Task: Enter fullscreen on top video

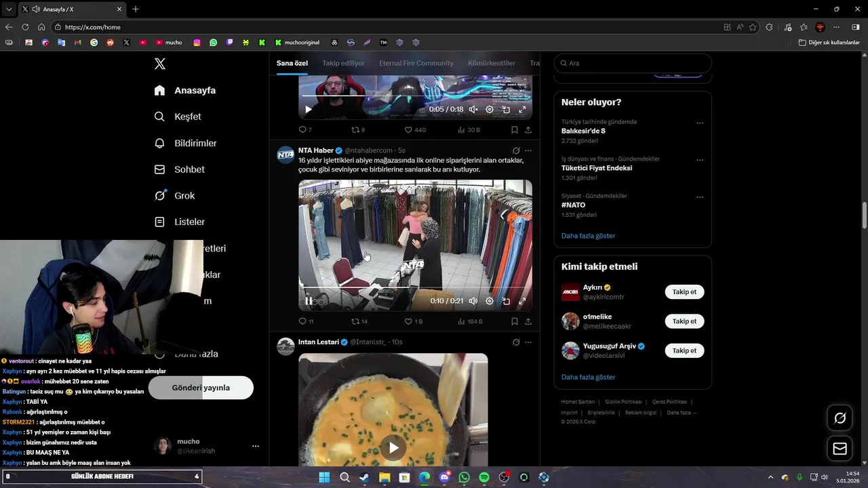Action: click(522, 109)
